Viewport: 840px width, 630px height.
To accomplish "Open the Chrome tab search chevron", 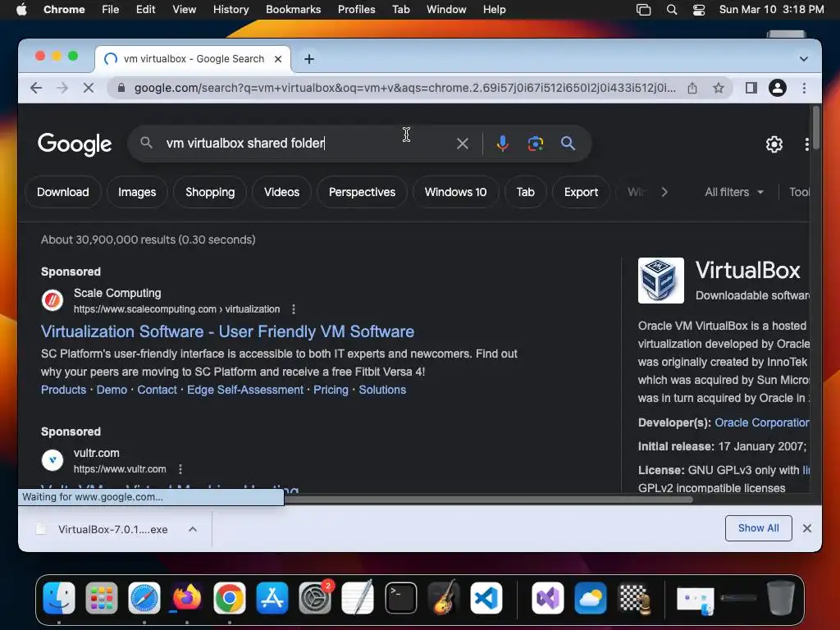I will (x=803, y=59).
